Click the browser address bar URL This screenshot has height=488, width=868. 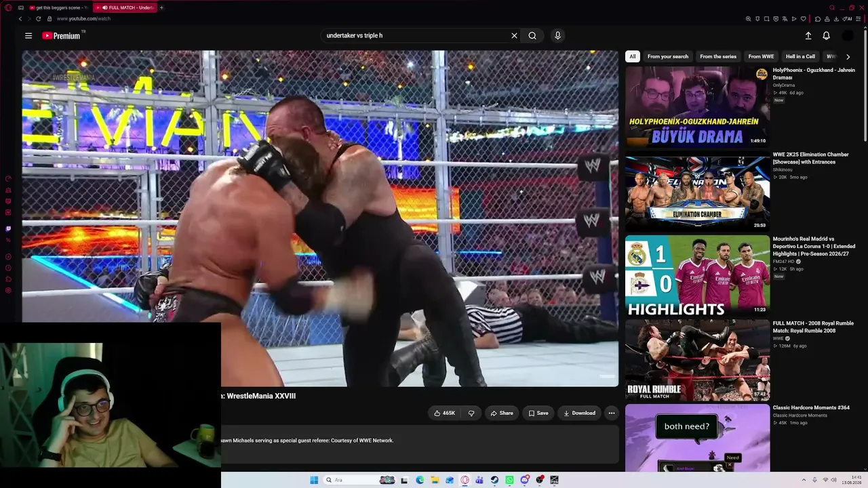click(83, 19)
